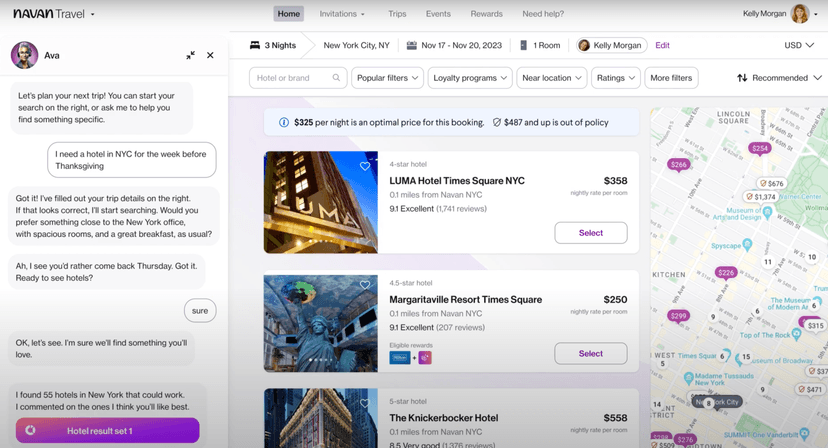This screenshot has height=448, width=828.
Task: Open the Popular filters dropdown
Action: pyautogui.click(x=387, y=78)
